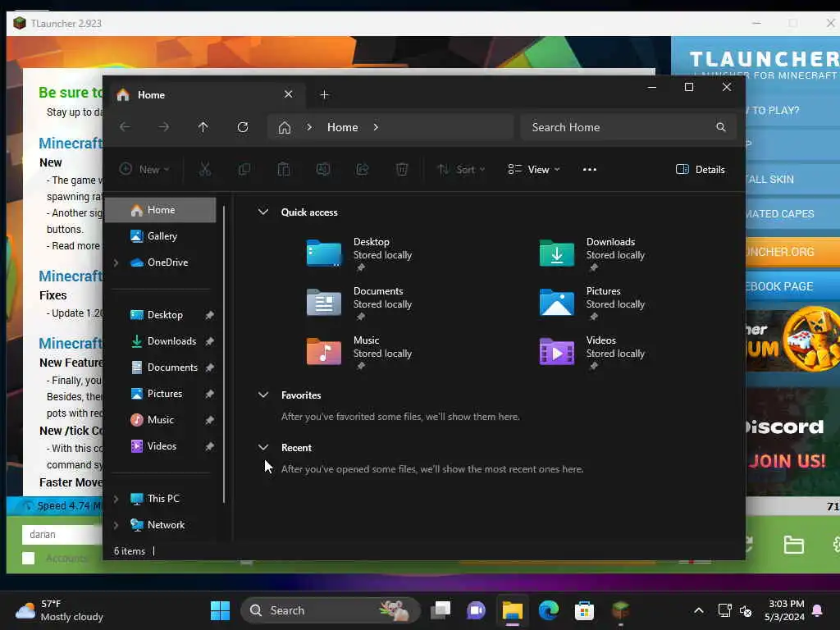
Task: Expand OneDrive in the sidebar
Action: 116,262
